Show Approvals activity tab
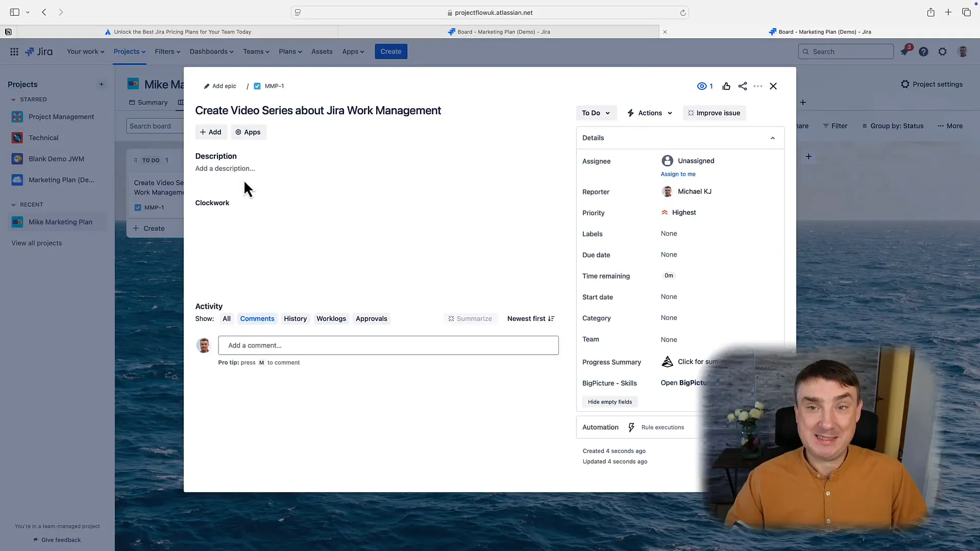Viewport: 980px width, 551px height. point(372,319)
